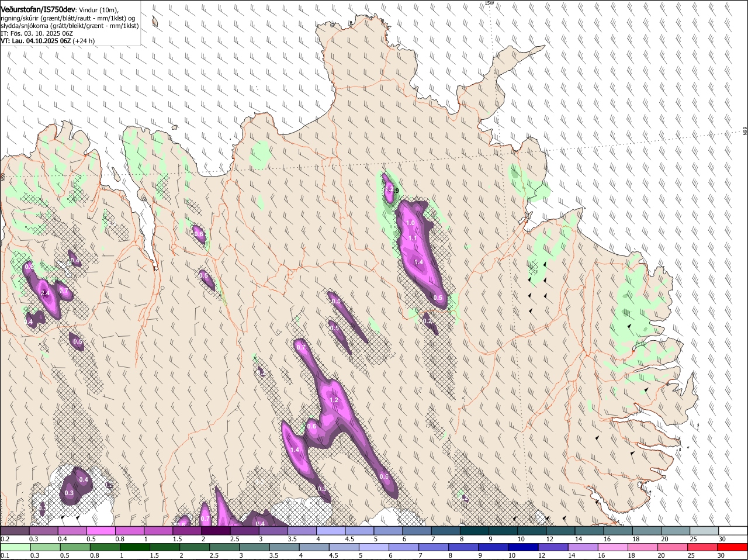This screenshot has width=748, height=560.
Task: Click the 'VT: Lau. 04.10.2025 06Z' valid time
Action: (x=36, y=41)
